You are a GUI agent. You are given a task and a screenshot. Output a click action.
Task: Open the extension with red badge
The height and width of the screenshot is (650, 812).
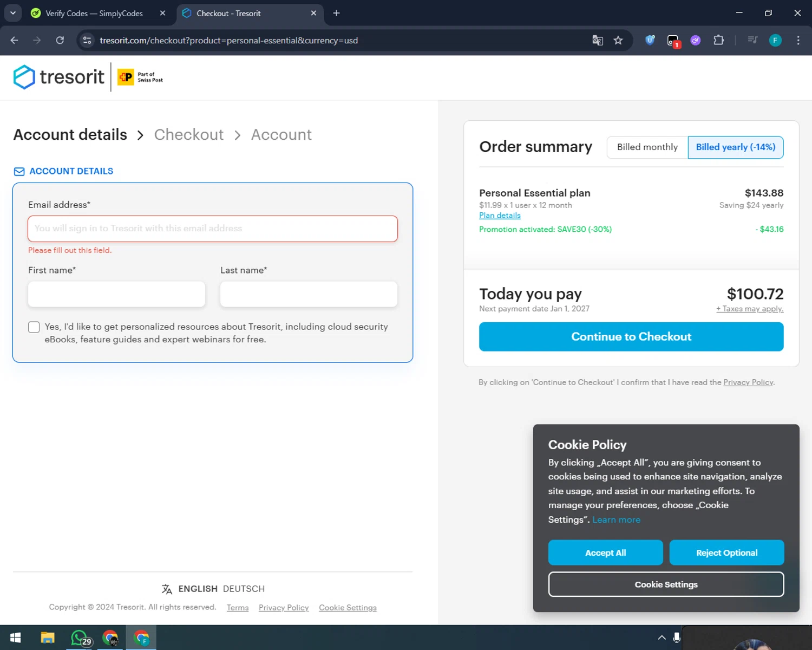(673, 41)
